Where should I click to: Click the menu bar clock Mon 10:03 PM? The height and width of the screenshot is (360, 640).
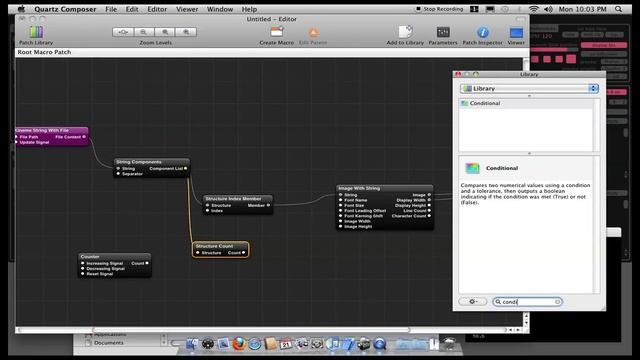point(582,9)
